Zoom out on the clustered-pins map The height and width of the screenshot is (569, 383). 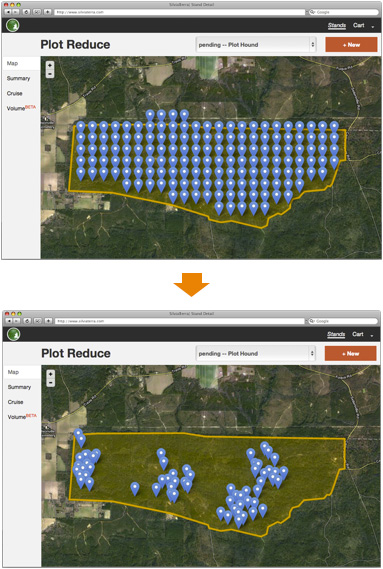click(51, 382)
